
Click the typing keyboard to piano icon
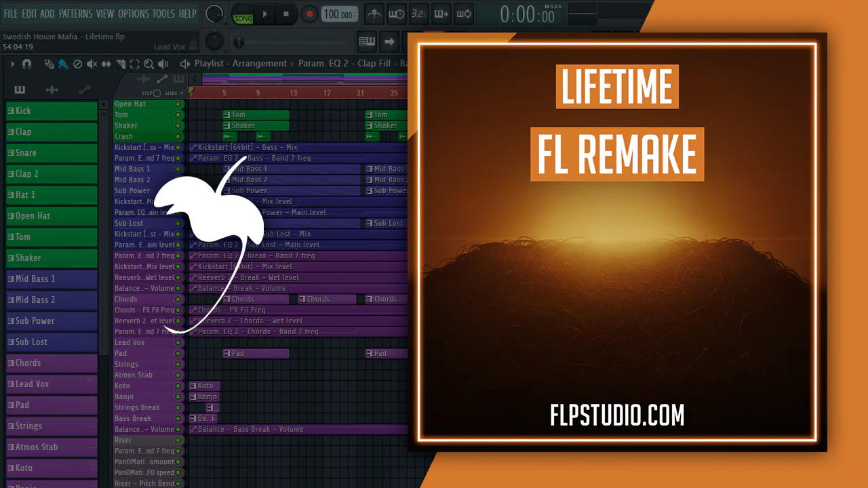click(x=367, y=42)
